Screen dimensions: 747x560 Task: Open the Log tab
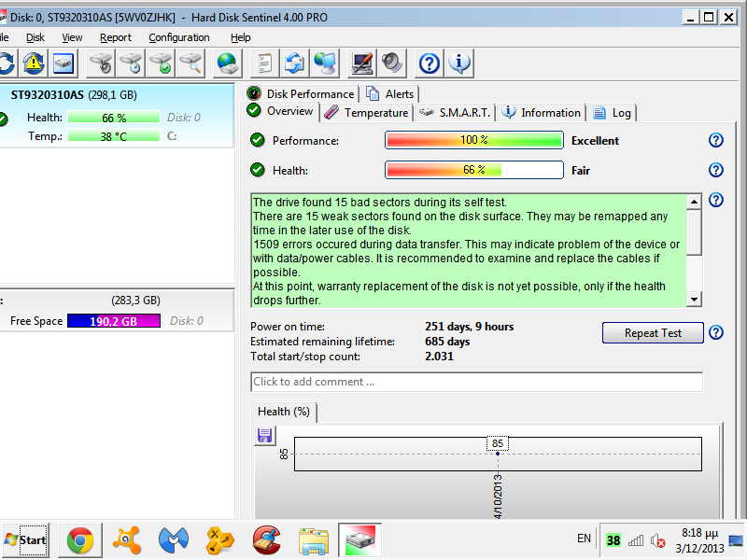click(613, 113)
